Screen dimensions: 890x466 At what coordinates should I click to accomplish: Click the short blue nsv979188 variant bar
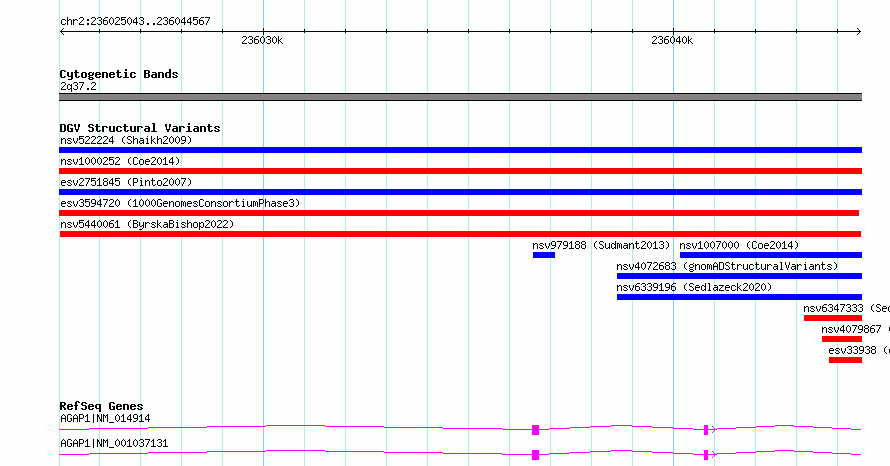[544, 255]
